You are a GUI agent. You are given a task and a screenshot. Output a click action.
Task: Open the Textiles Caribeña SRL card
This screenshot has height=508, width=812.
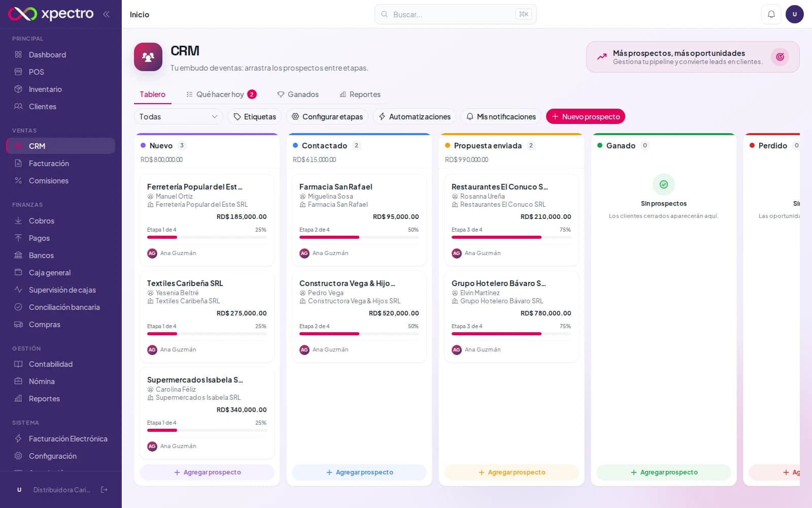click(207, 316)
